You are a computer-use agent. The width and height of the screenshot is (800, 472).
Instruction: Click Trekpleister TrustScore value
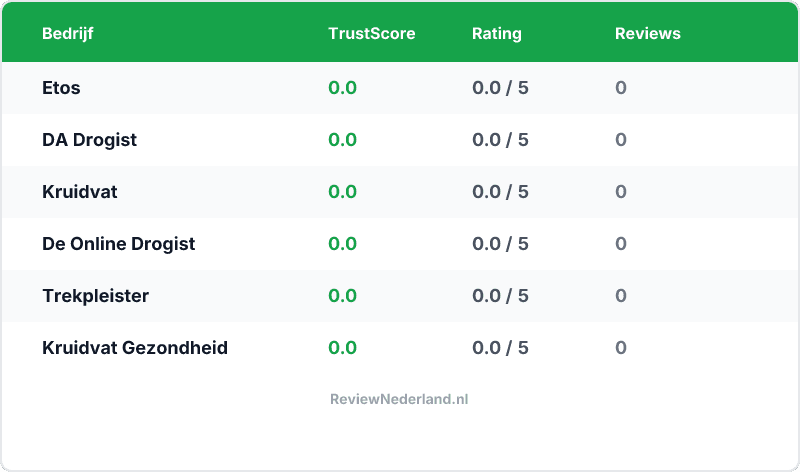[x=342, y=296]
